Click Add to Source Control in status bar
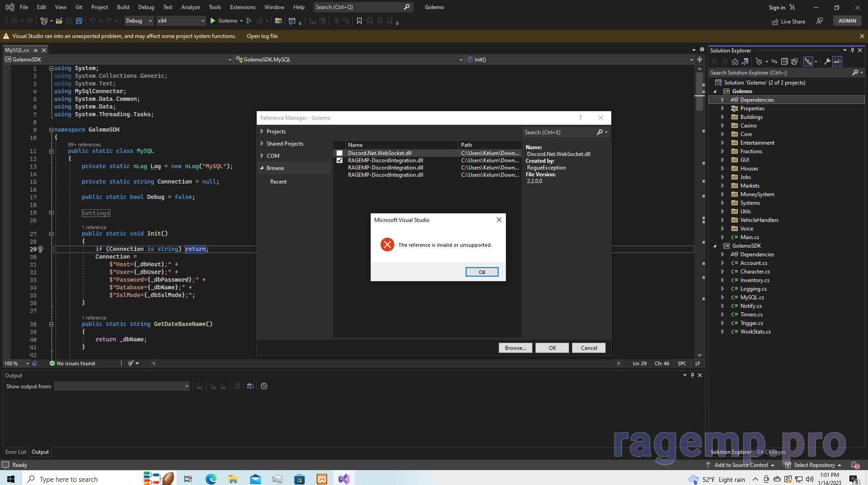868x485 pixels. [x=741, y=465]
